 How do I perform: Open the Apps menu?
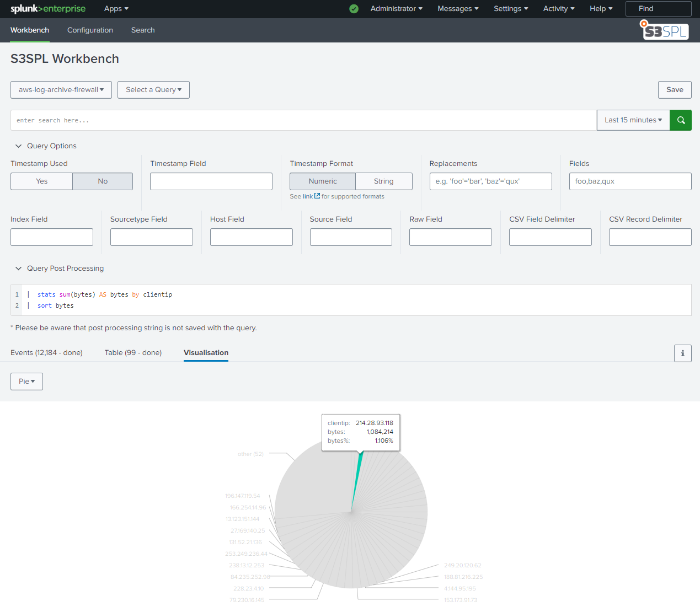[x=115, y=9]
